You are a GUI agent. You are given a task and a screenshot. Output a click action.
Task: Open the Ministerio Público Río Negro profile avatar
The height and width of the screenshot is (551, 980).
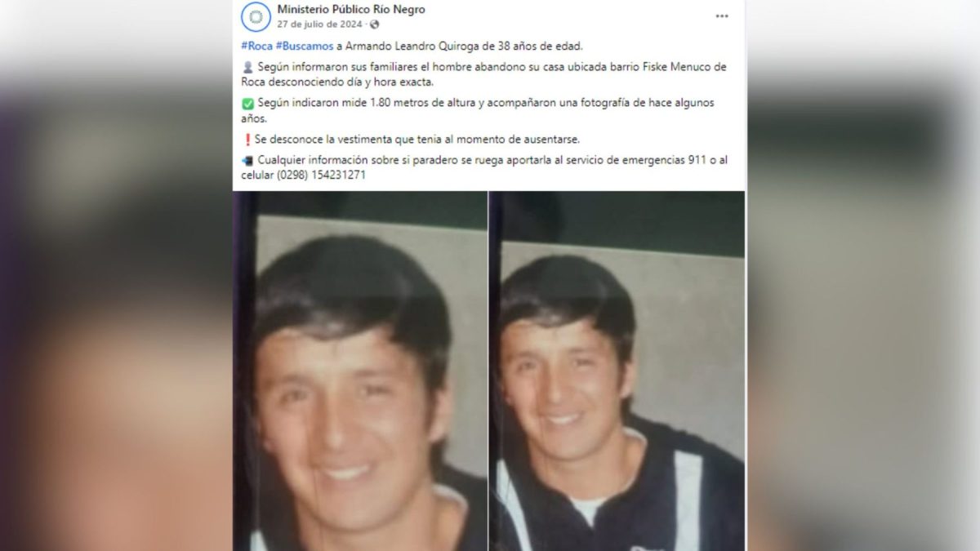[256, 16]
